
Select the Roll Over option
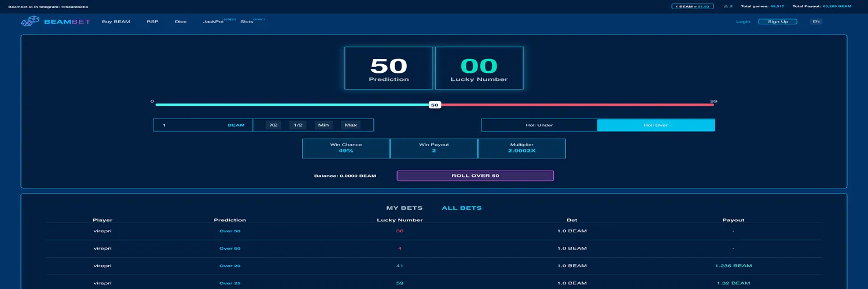coord(656,125)
